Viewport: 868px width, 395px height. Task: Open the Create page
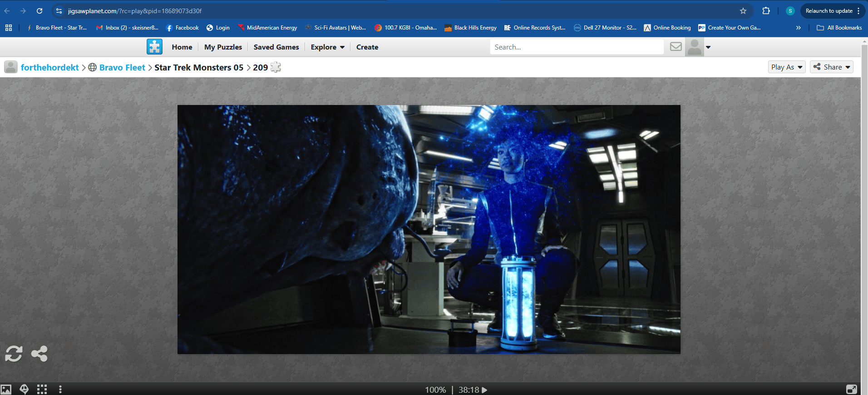click(x=367, y=47)
